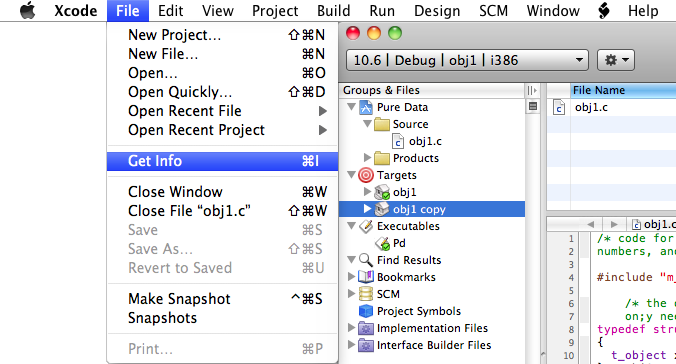Click the Bookmarks book icon

click(x=366, y=277)
